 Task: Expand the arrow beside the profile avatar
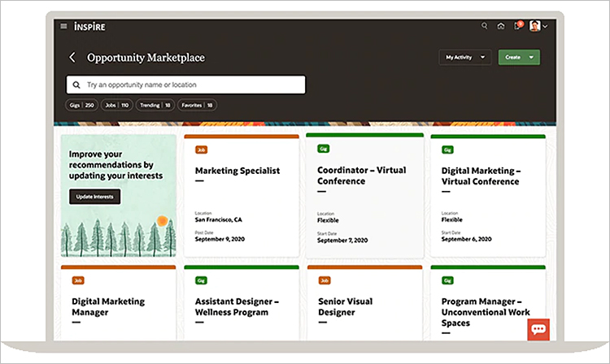point(545,27)
